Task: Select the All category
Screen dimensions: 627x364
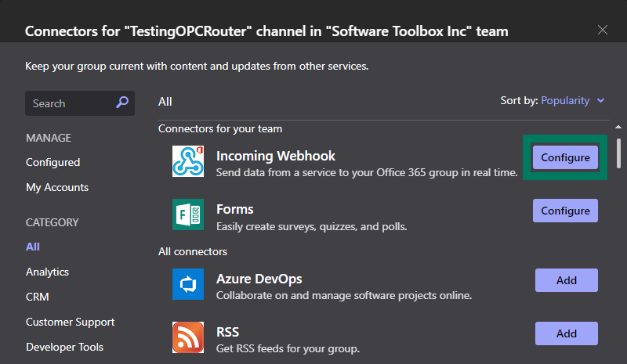Action: tap(33, 247)
